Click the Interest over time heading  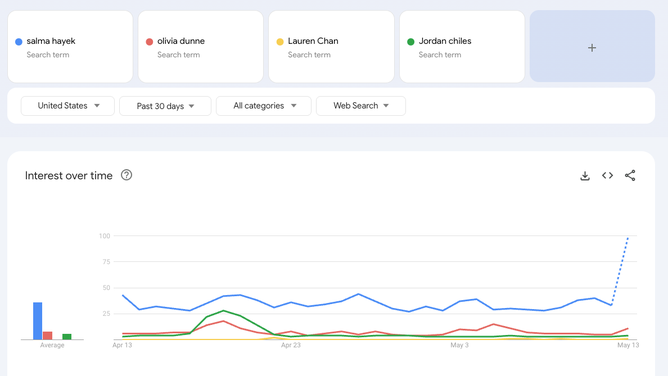coord(69,175)
